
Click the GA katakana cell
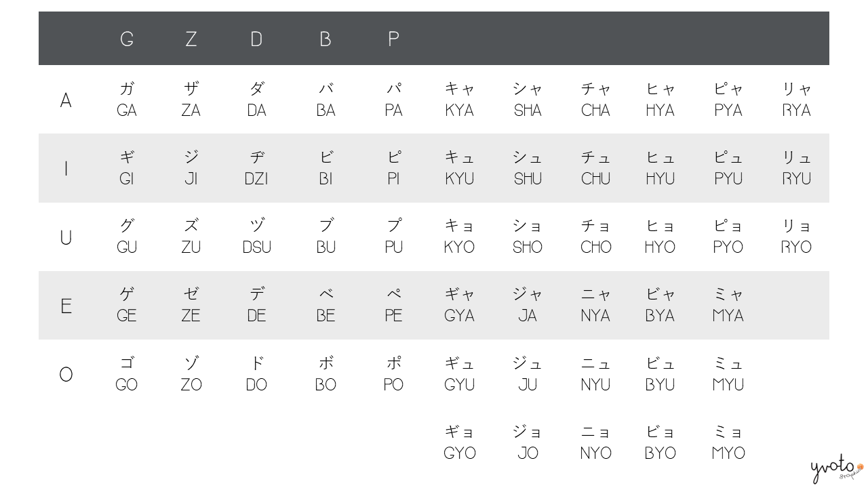point(127,100)
